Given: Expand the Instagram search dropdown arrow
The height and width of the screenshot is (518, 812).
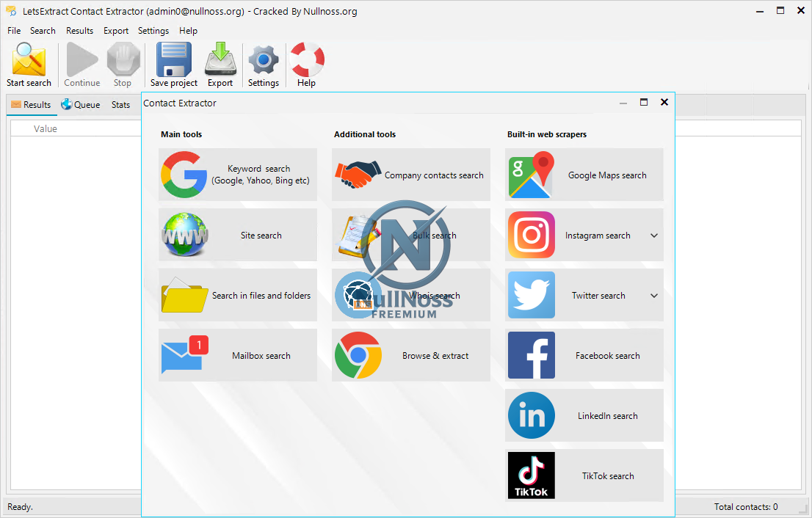Looking at the screenshot, I should pyautogui.click(x=654, y=236).
